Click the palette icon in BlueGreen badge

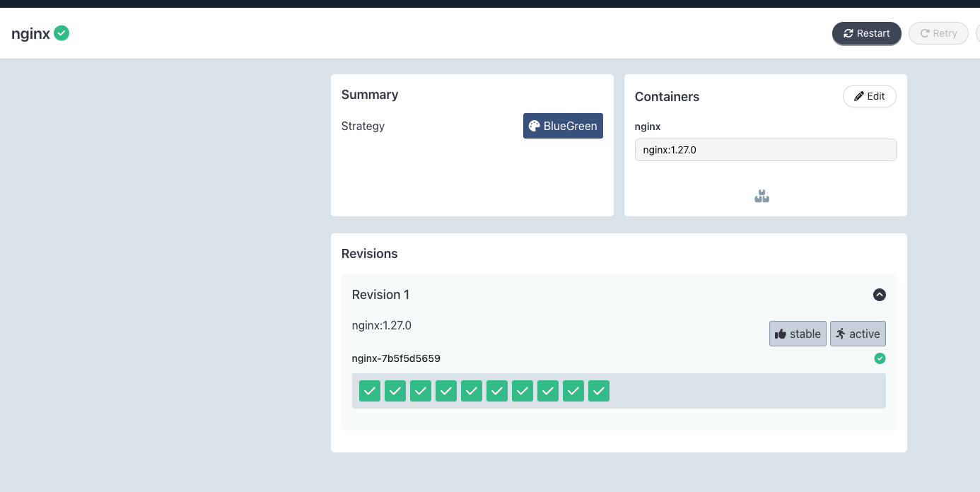point(535,126)
